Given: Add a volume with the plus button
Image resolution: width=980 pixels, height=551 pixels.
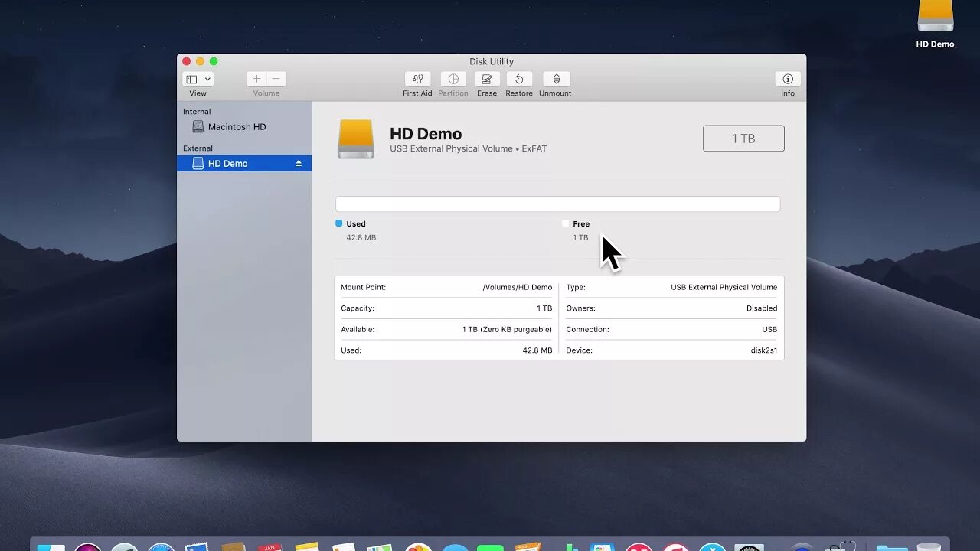Looking at the screenshot, I should click(256, 79).
